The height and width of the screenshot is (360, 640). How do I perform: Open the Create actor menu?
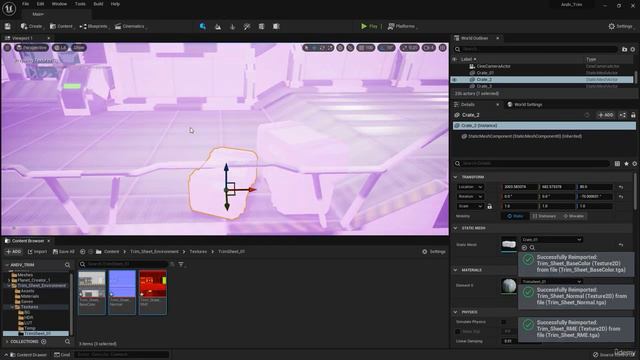coord(31,26)
